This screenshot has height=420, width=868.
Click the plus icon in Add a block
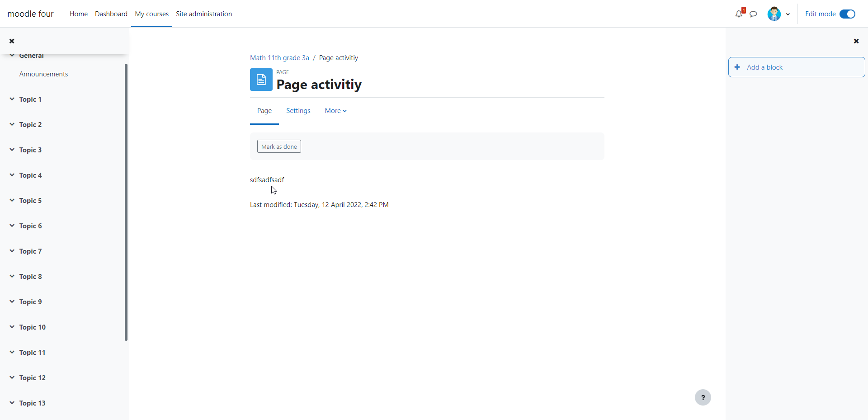737,67
